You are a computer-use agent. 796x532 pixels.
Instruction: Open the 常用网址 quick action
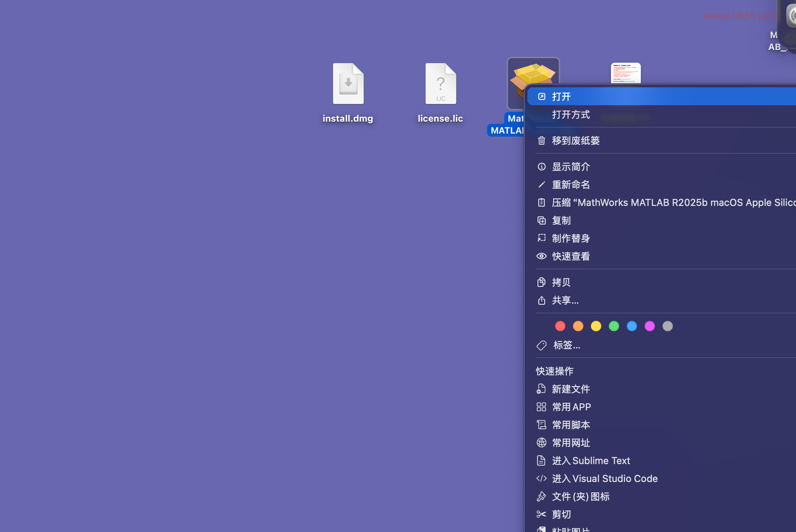662,443
